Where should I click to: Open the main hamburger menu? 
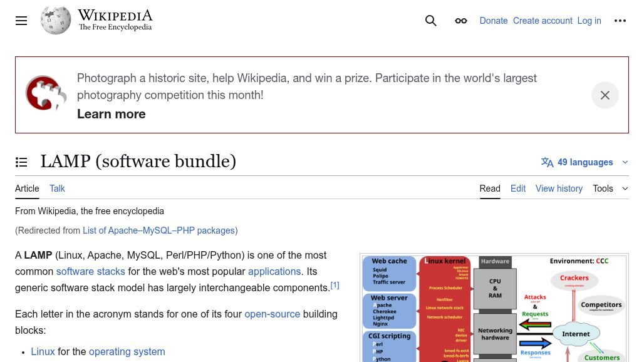[21, 21]
